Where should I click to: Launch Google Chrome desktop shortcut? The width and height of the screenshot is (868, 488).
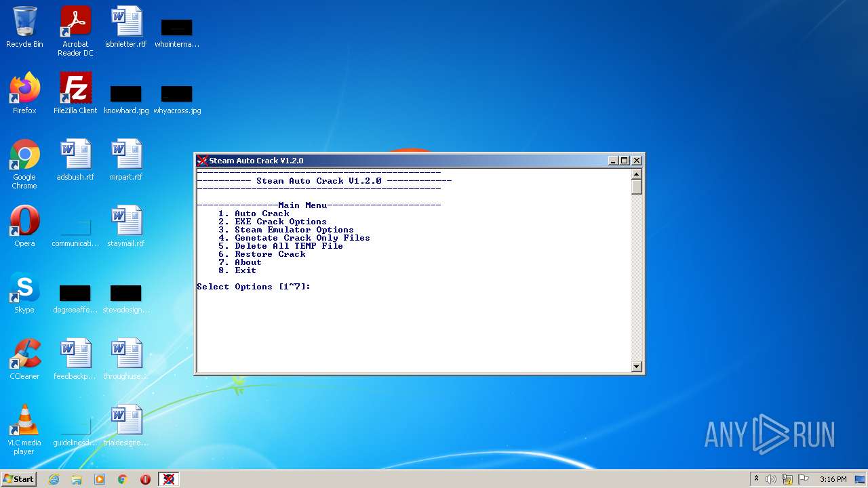coord(24,164)
